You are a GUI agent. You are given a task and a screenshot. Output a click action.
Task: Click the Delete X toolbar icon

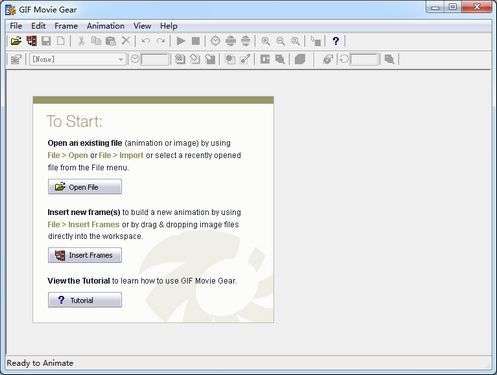[x=126, y=41]
